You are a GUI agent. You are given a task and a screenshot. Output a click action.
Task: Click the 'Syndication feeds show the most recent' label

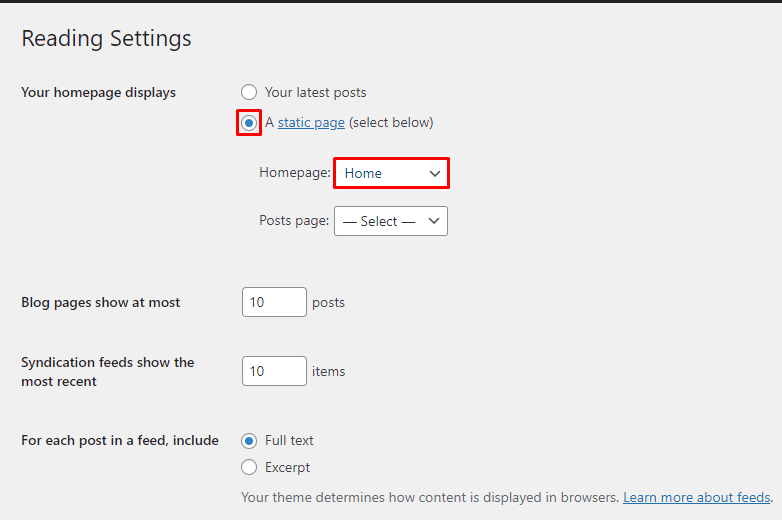107,371
